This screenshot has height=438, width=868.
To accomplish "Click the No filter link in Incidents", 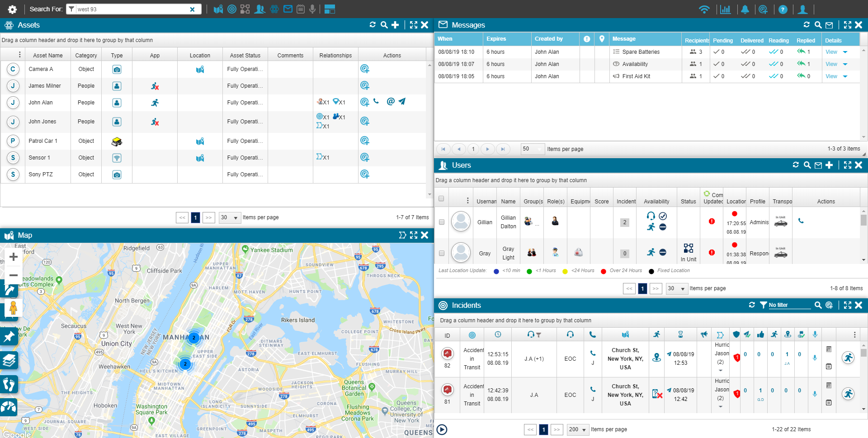I will pos(778,305).
